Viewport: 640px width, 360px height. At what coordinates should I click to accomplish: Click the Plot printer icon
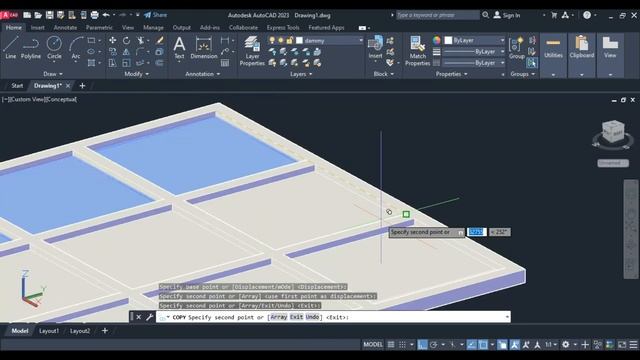(94, 15)
